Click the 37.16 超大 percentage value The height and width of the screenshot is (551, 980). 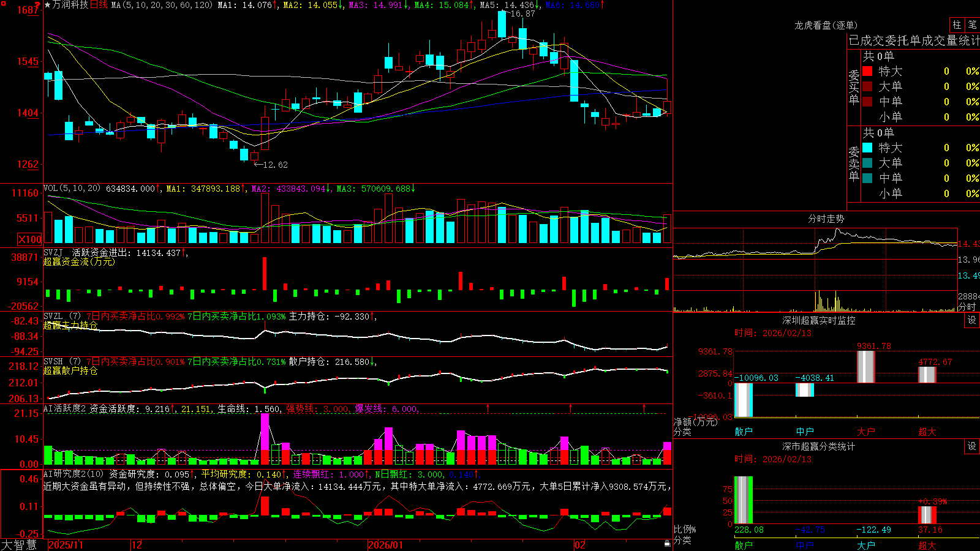tap(930, 530)
